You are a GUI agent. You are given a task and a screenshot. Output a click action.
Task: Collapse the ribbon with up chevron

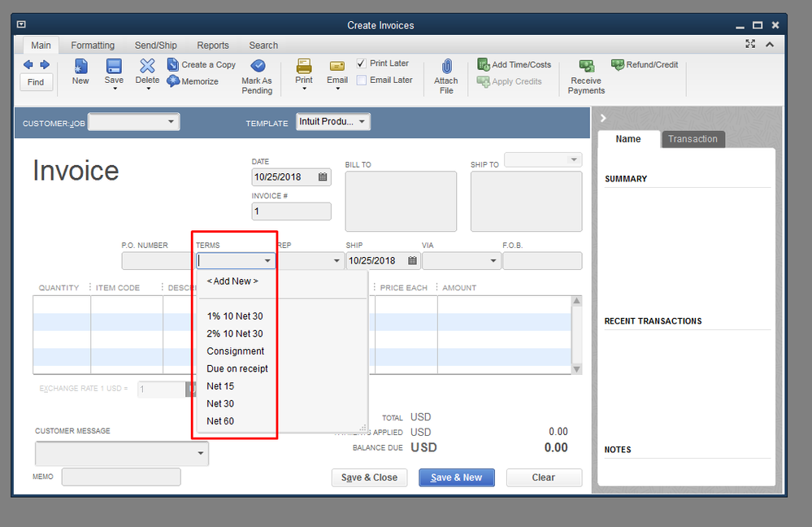[770, 45]
